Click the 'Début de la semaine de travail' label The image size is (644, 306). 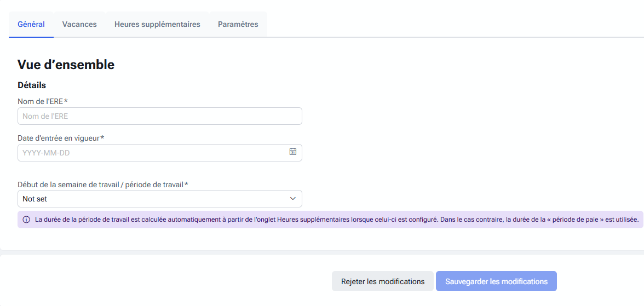[101, 184]
